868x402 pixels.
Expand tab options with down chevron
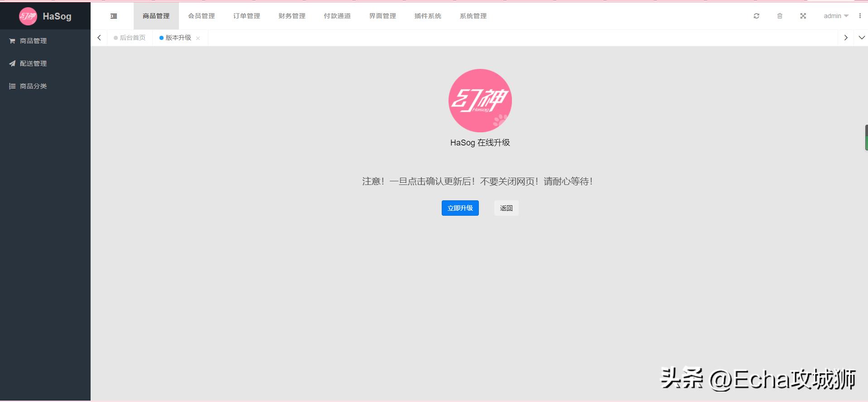(x=862, y=38)
